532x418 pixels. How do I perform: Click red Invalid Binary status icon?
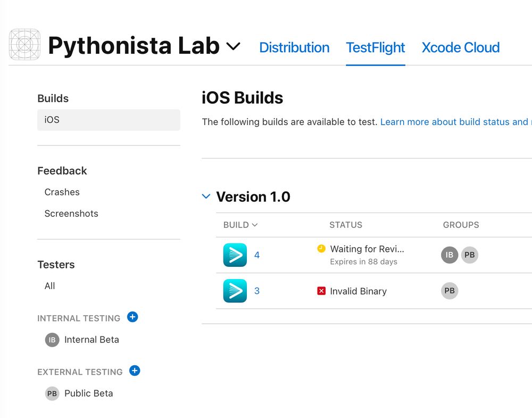click(321, 291)
